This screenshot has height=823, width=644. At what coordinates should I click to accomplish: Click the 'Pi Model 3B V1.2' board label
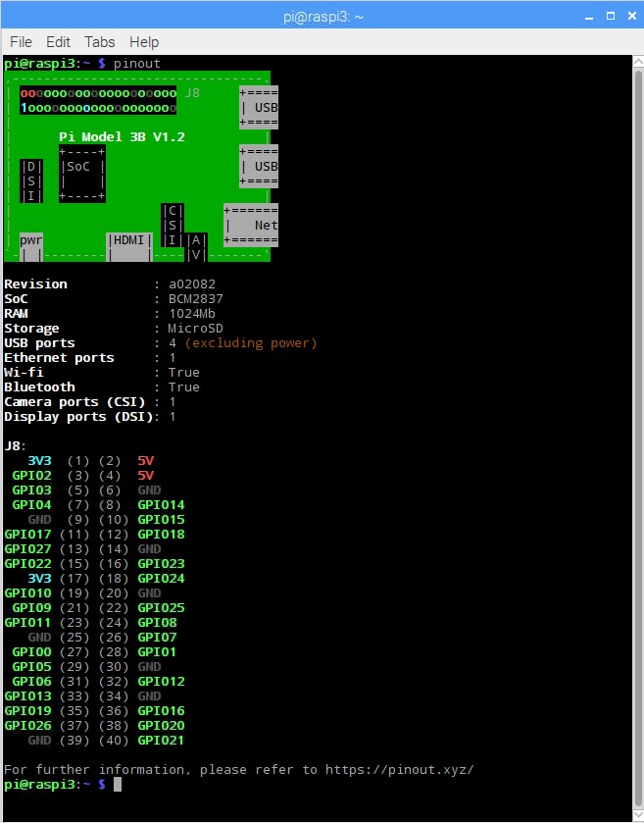122,137
